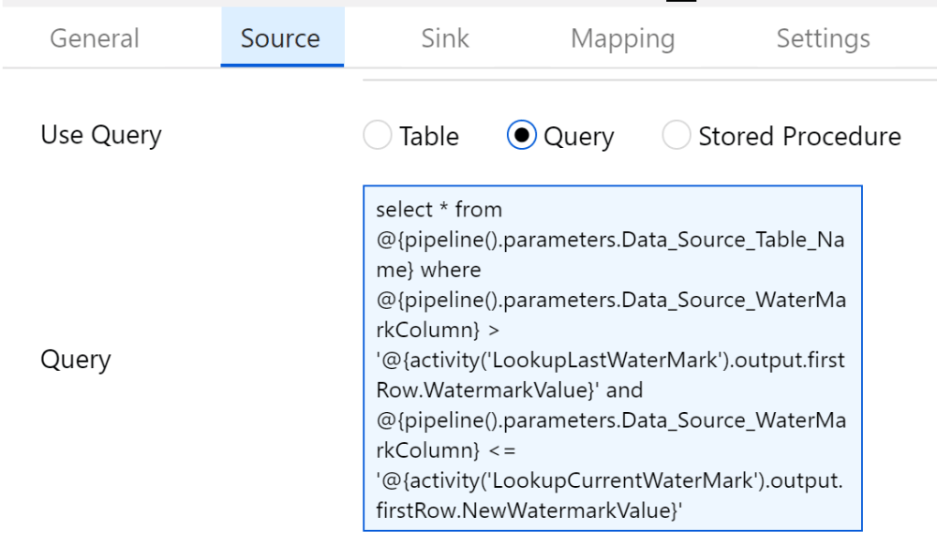Select the Stored Procedure radio button
The image size is (937, 560).
pos(677,137)
